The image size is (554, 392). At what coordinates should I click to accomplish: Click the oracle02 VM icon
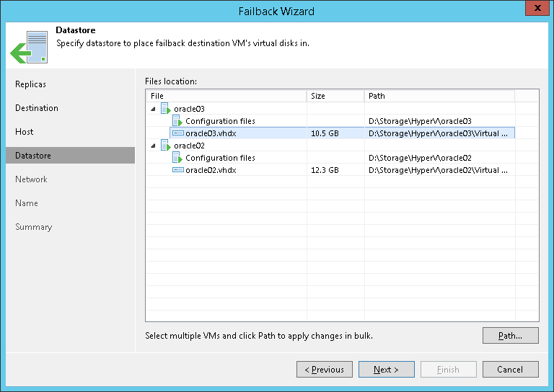166,146
